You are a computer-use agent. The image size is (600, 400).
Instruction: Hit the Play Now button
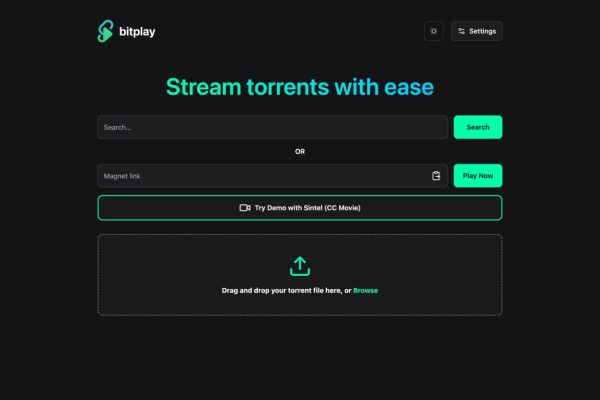(x=477, y=176)
